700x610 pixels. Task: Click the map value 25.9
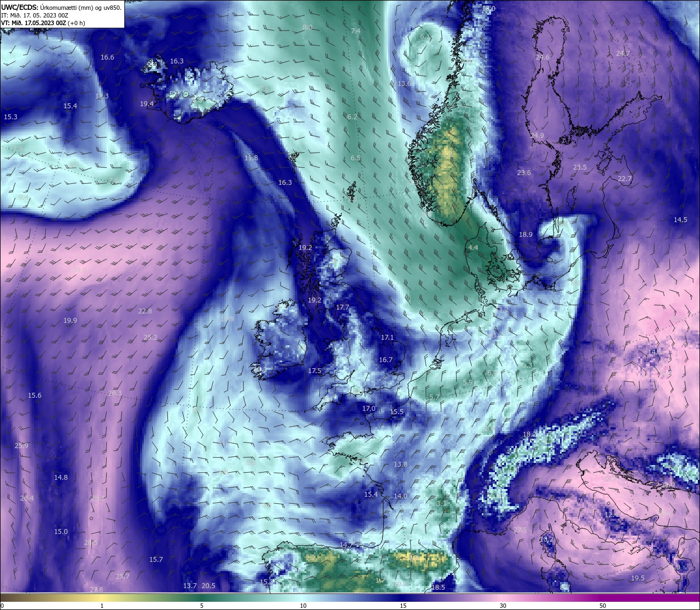[x=21, y=446]
